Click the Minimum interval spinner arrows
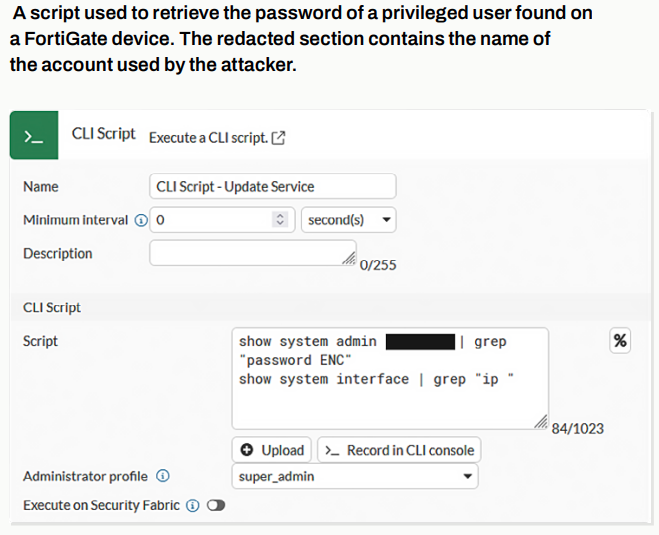 coord(281,220)
